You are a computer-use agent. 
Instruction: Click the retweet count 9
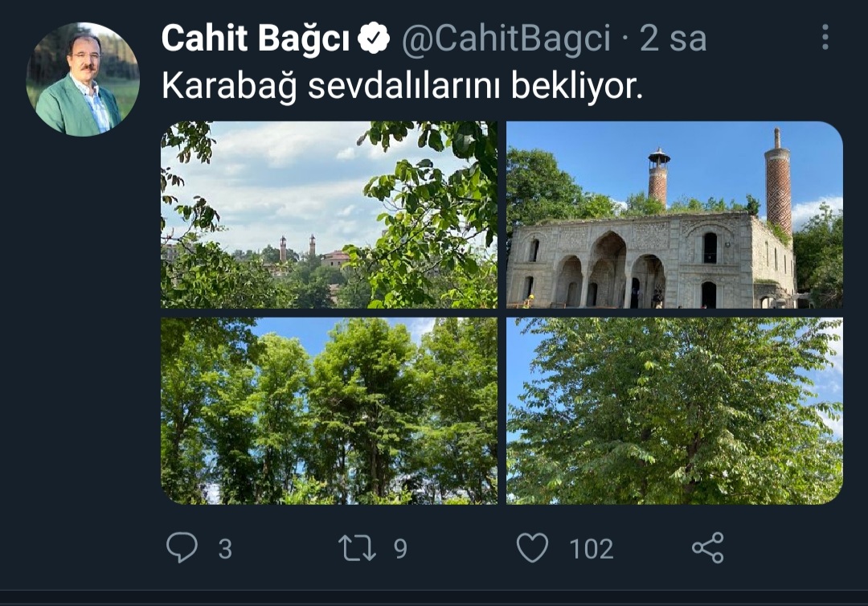[x=400, y=549]
